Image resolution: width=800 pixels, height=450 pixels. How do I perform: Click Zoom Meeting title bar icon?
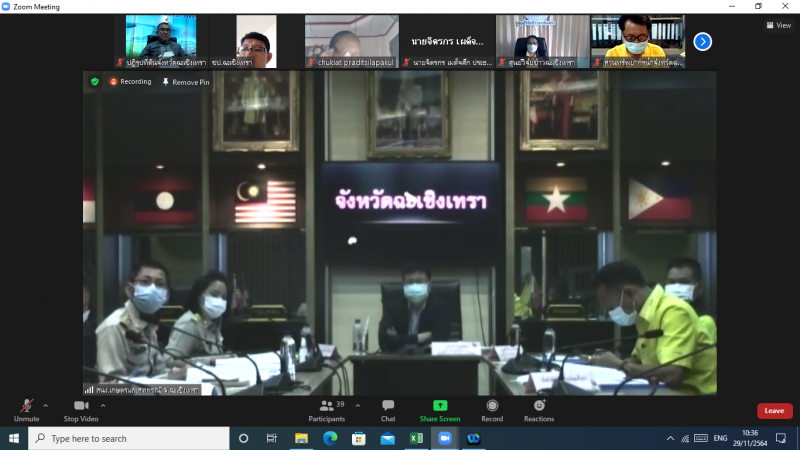(x=6, y=7)
